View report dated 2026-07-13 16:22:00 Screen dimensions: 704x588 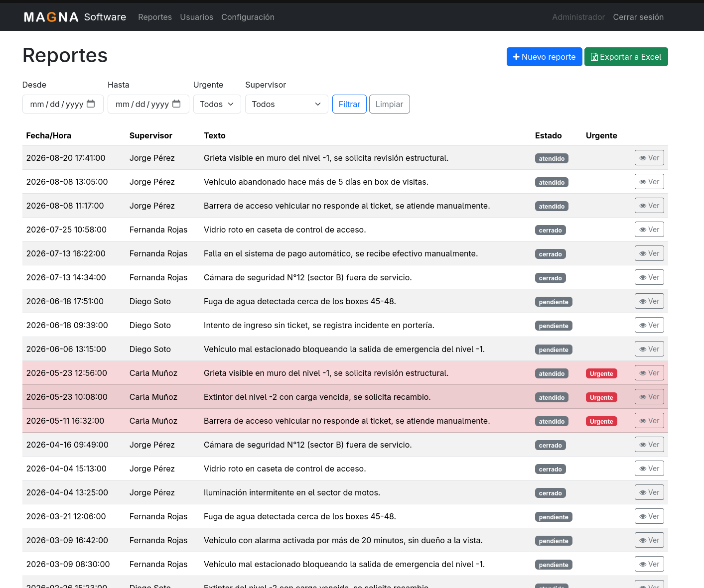click(649, 253)
